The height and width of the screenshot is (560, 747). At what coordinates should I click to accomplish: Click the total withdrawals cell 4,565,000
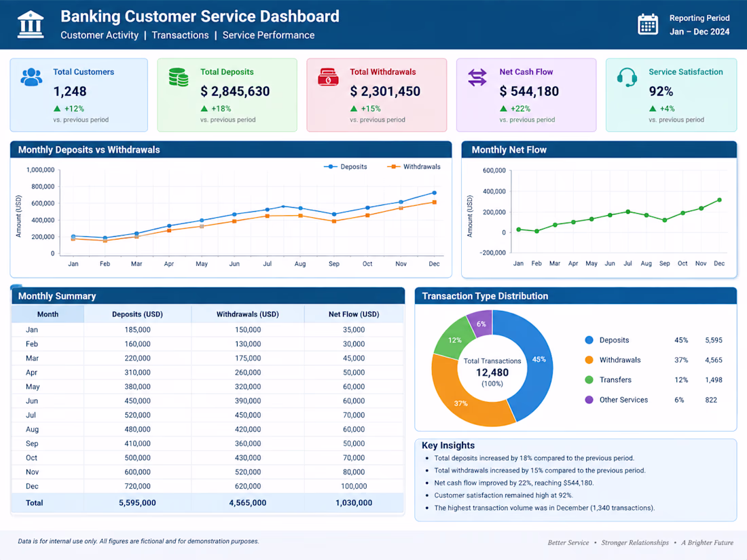click(x=248, y=503)
